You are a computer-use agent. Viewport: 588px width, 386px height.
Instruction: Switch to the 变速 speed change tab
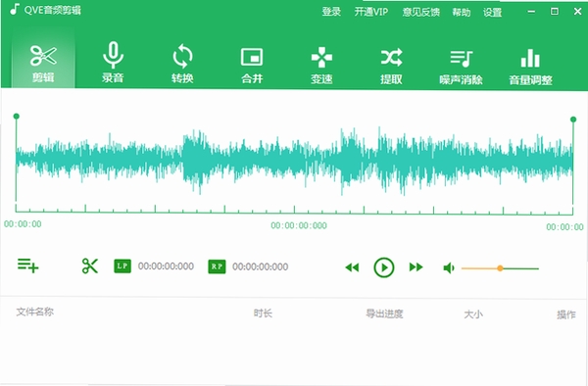click(321, 66)
